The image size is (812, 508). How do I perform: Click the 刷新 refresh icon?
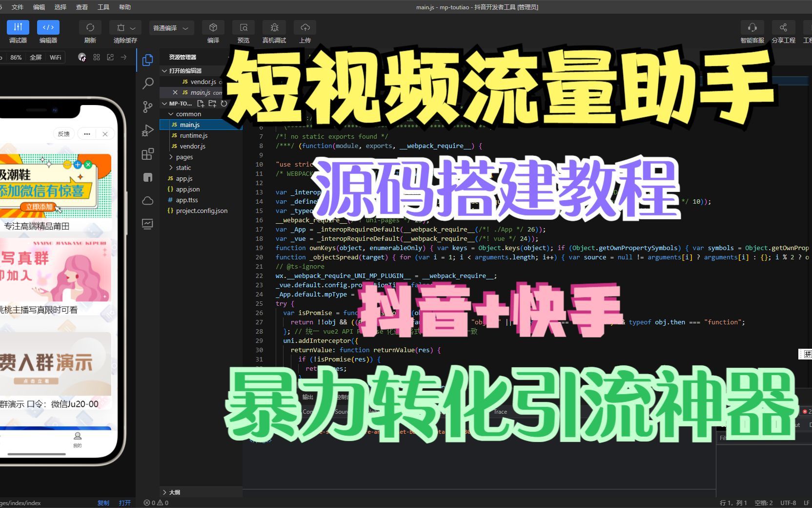point(90,27)
